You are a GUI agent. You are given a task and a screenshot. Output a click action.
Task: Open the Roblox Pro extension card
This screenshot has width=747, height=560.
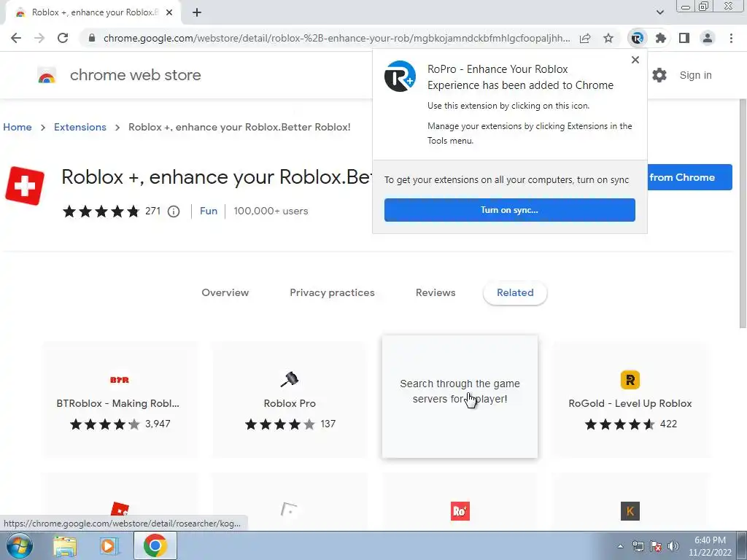pos(290,400)
